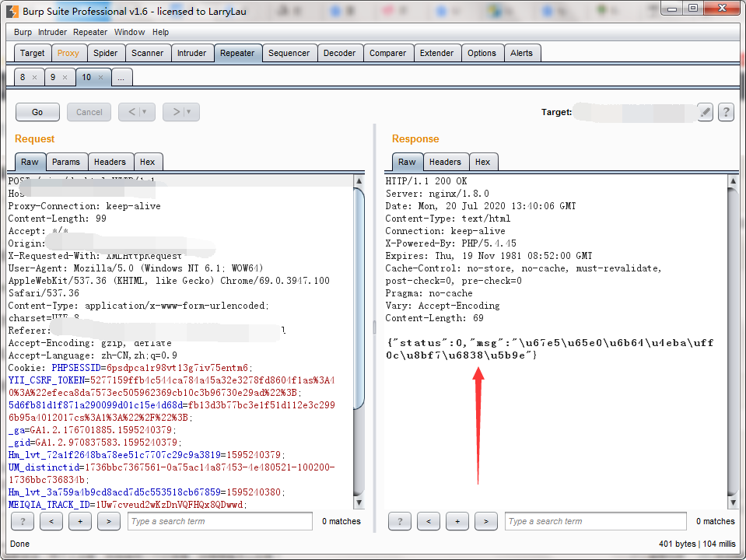Click response pane scroll down arrow

pos(733,502)
